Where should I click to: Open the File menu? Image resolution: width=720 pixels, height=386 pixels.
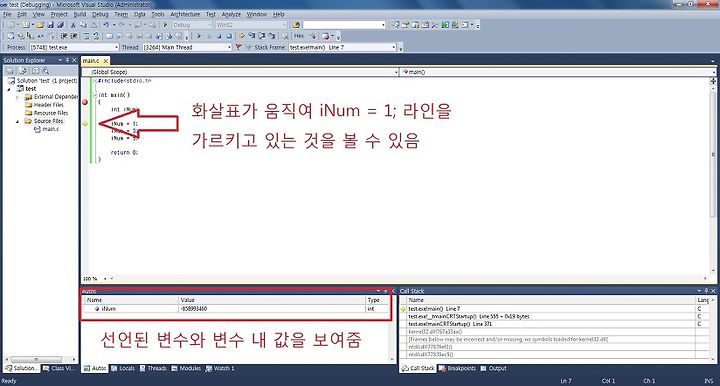7,14
